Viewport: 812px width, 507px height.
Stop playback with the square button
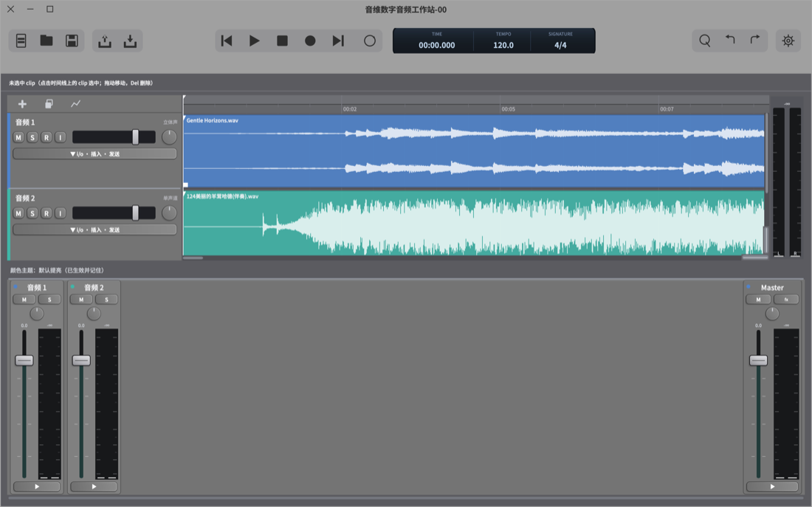[x=282, y=41]
